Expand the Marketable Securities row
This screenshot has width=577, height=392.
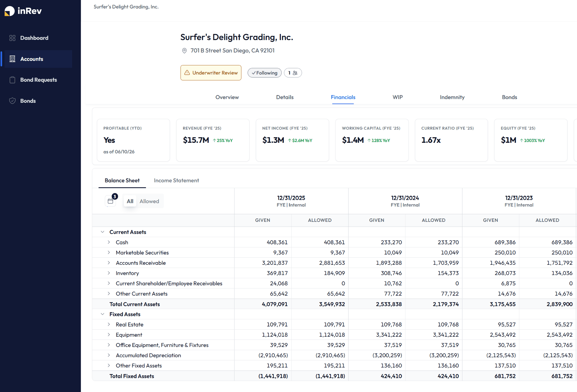click(109, 252)
